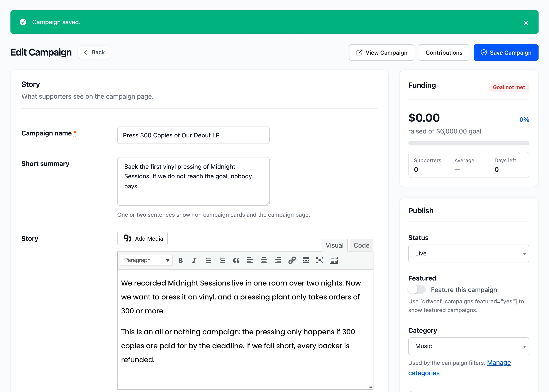Open View Campaign in new tab
Image resolution: width=549 pixels, height=392 pixels.
click(381, 52)
